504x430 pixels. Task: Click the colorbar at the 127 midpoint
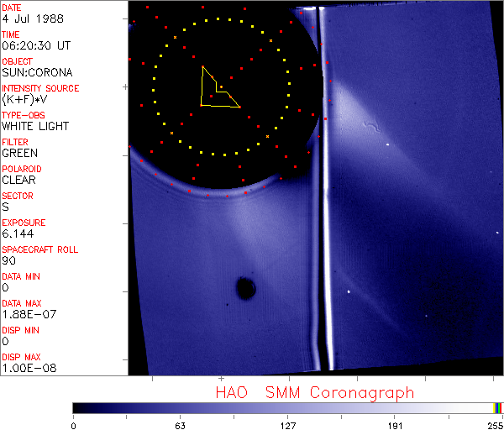tap(288, 407)
